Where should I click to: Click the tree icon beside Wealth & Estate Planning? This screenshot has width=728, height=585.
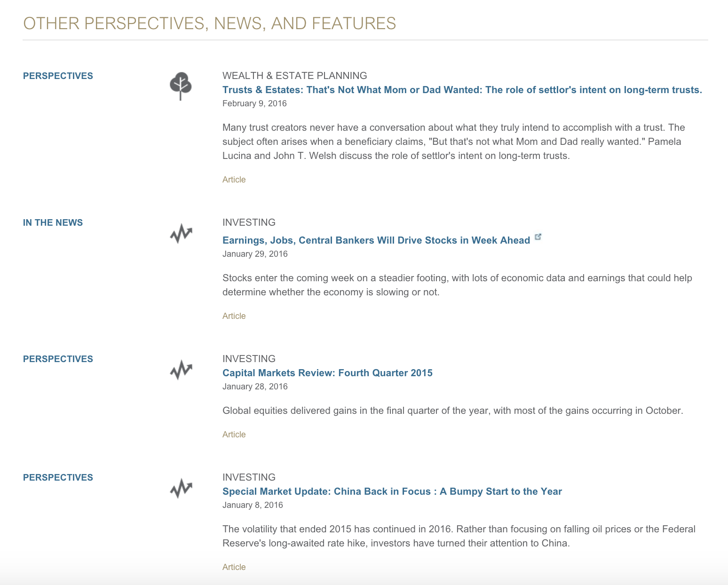point(181,86)
